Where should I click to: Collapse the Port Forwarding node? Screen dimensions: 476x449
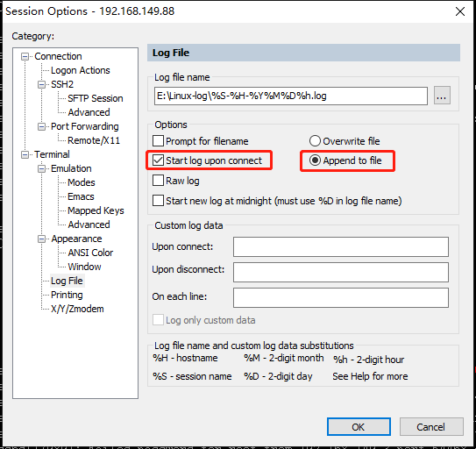[x=41, y=126]
